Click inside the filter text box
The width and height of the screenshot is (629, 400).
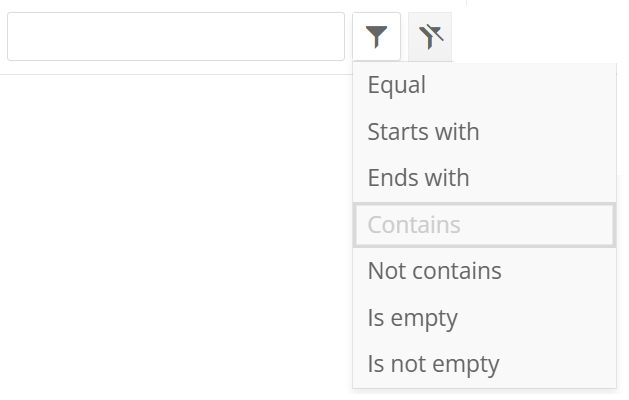[x=176, y=37]
